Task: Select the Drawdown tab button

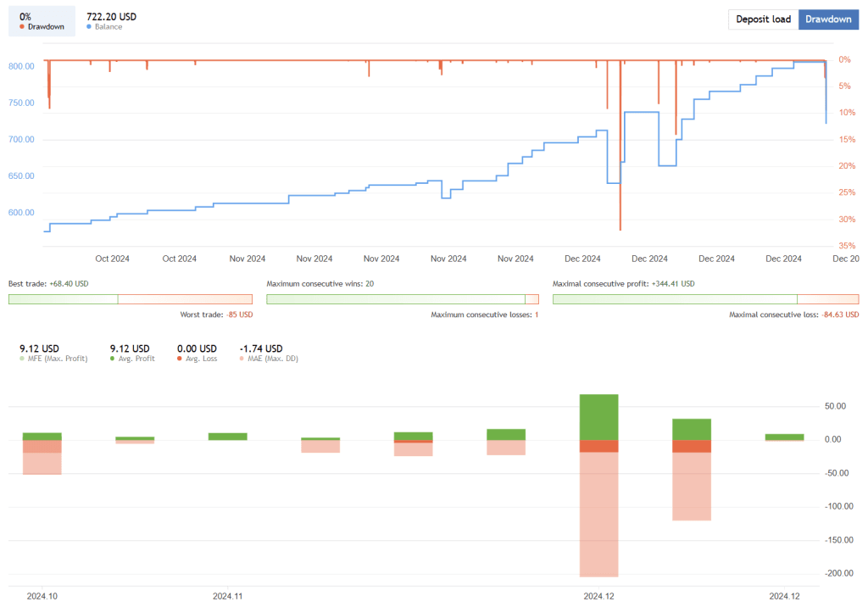Action: click(x=828, y=19)
